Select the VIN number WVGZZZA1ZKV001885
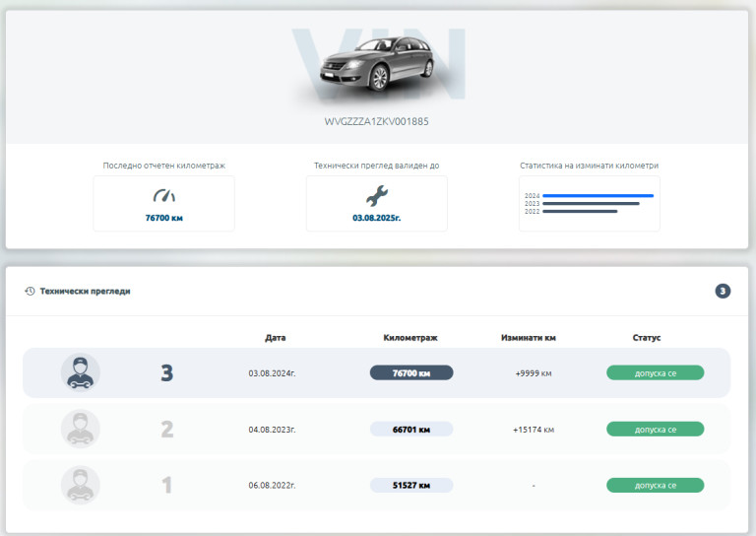This screenshot has height=536, width=756. click(376, 122)
